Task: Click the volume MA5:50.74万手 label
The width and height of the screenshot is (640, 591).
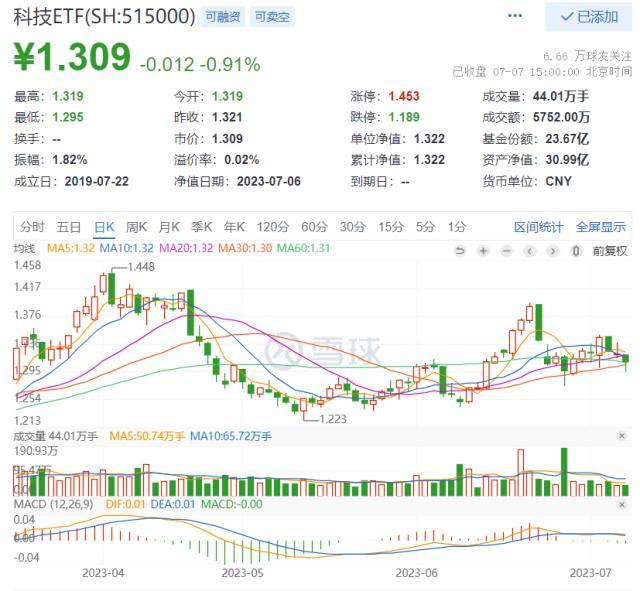Action: [147, 436]
